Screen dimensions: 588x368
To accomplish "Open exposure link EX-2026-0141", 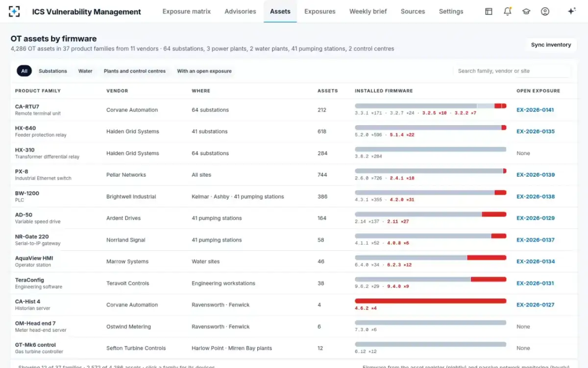I will (535, 110).
